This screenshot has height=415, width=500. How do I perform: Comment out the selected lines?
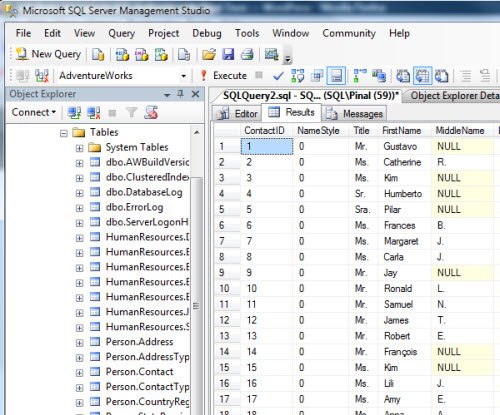466,76
